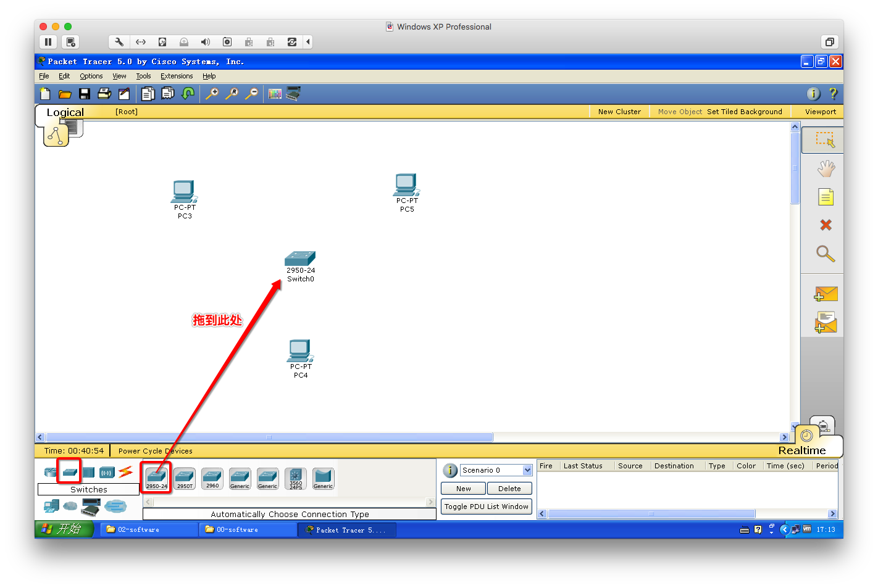Viewport: 878px width, 588px height.
Task: Expand the Scenario 0 dropdown
Action: click(x=527, y=470)
